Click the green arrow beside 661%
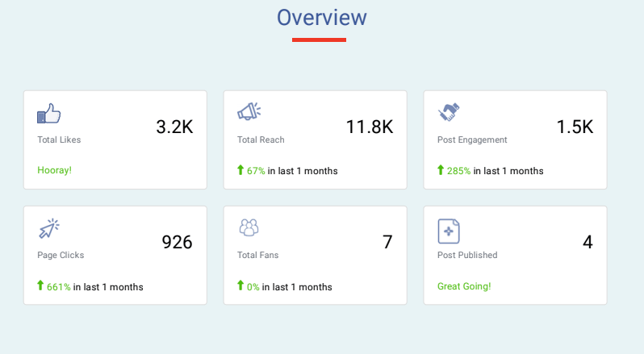 point(40,285)
